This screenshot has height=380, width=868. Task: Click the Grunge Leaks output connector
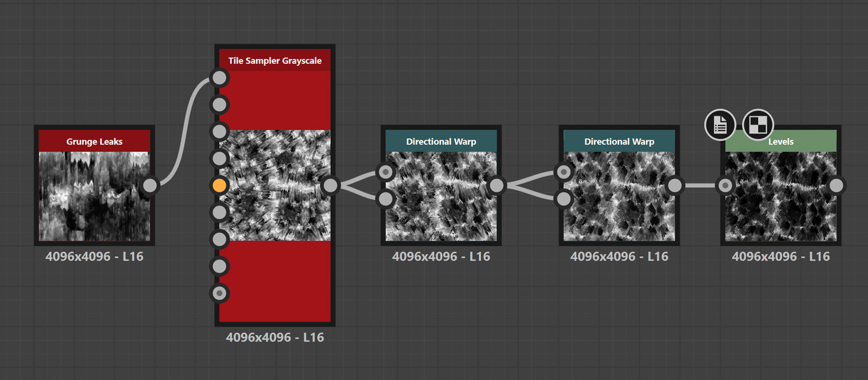pyautogui.click(x=149, y=186)
